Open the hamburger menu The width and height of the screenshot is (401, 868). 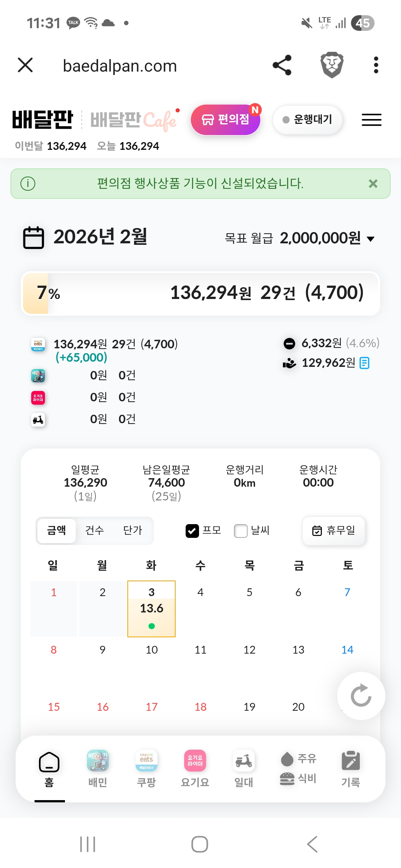[371, 120]
